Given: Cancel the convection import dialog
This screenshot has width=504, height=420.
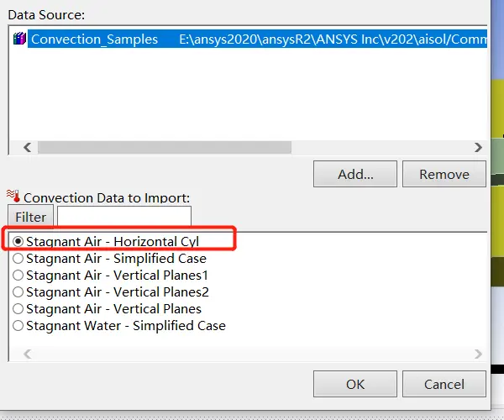Looking at the screenshot, I should pyautogui.click(x=444, y=384).
